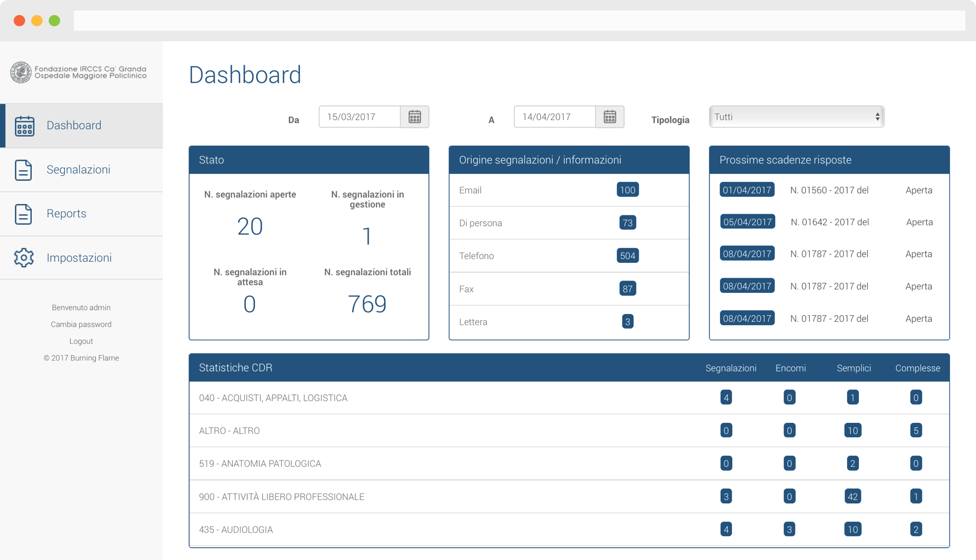Click the Lettera count badge 3
Viewport: 976px width, 560px height.
coord(627,321)
